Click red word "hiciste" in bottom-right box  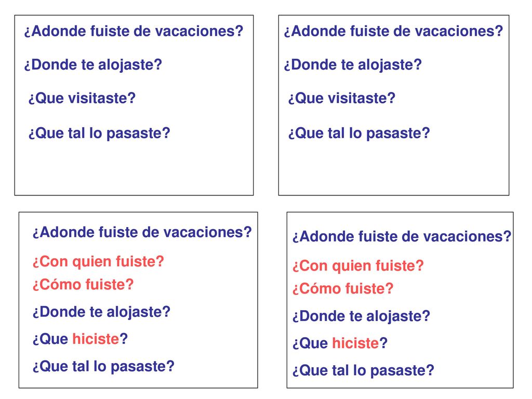(x=355, y=343)
